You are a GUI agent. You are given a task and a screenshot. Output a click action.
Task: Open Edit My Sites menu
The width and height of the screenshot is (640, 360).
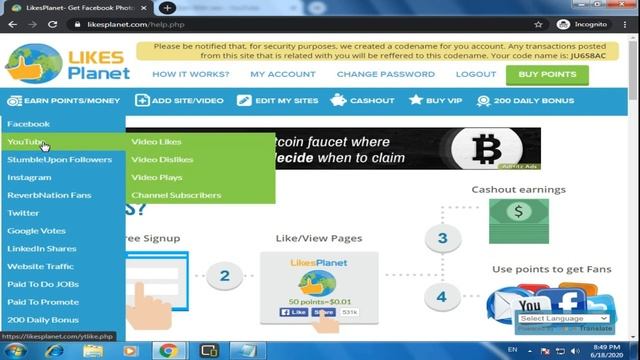click(278, 100)
